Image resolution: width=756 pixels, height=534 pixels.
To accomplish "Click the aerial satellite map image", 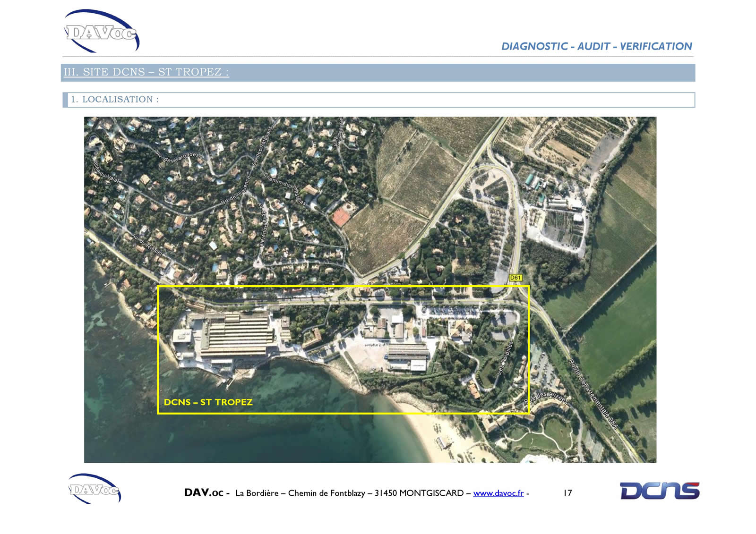I will 370,289.
